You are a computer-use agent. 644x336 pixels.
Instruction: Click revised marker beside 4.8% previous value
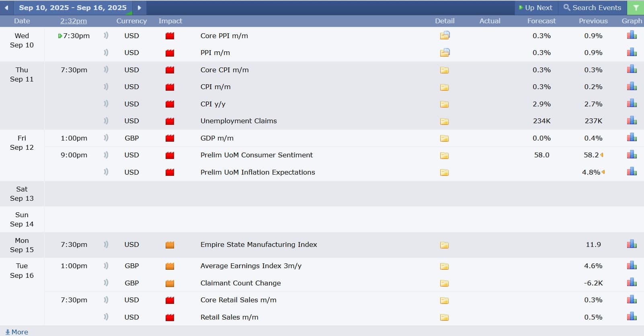point(603,172)
